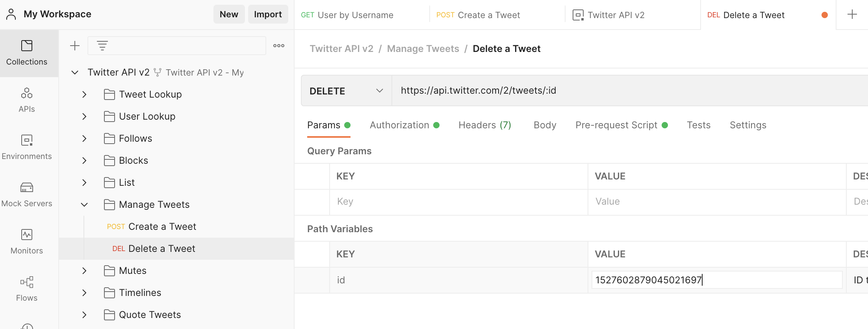Click the Import button
This screenshot has width=868, height=329.
coord(268,14)
